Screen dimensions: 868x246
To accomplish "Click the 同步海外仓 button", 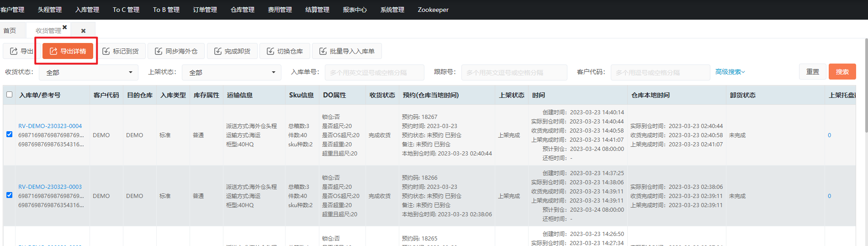I will point(176,51).
